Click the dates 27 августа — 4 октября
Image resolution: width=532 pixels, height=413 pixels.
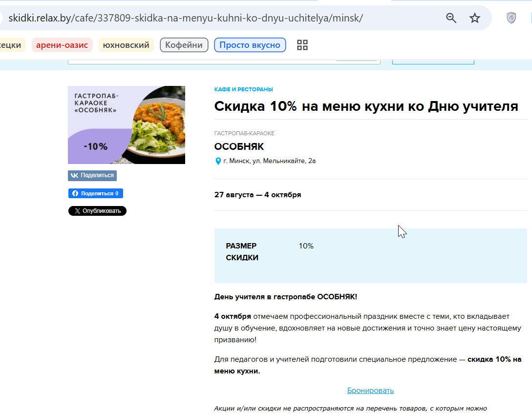click(x=257, y=195)
